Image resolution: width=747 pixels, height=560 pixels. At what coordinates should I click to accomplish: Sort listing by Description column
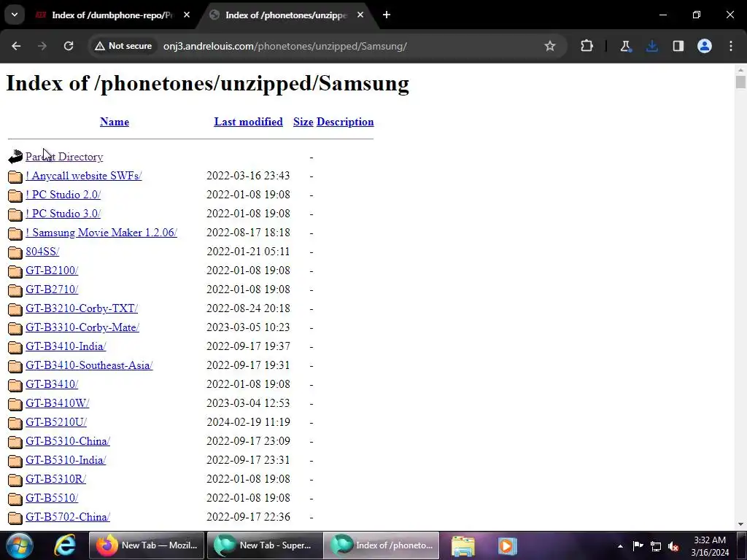[x=345, y=122]
